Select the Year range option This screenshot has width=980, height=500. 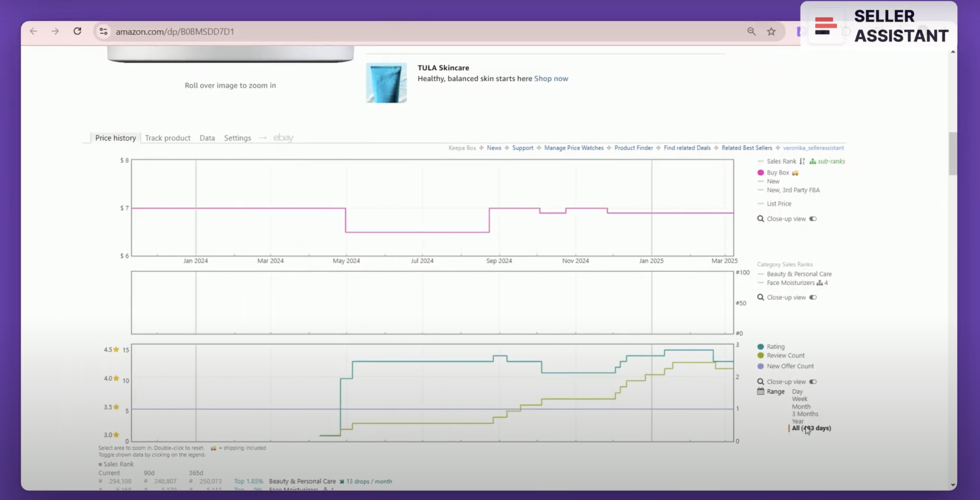[798, 421]
